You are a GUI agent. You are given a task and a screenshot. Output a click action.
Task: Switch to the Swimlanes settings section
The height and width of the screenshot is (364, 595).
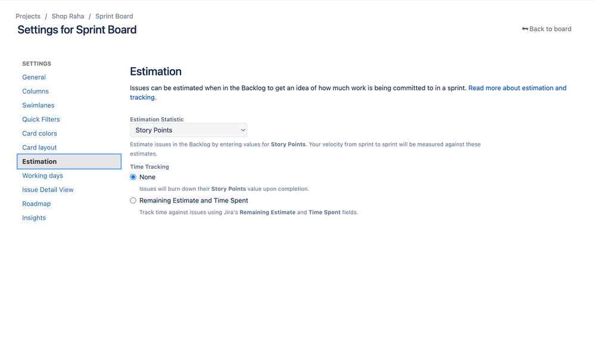(x=38, y=105)
